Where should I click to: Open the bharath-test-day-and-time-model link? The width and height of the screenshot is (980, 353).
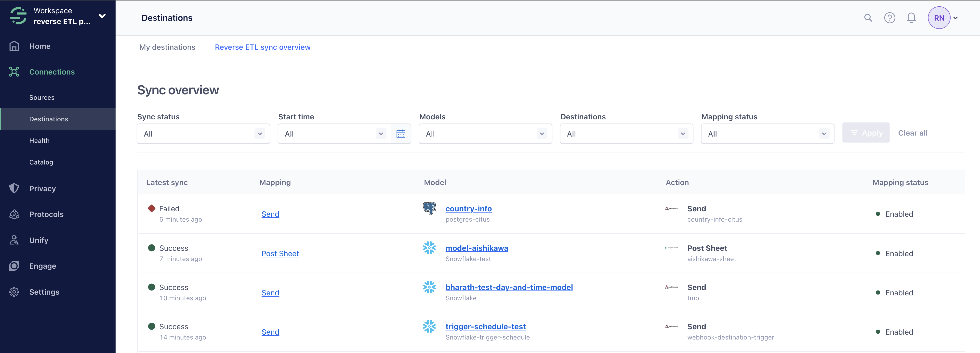click(x=509, y=287)
